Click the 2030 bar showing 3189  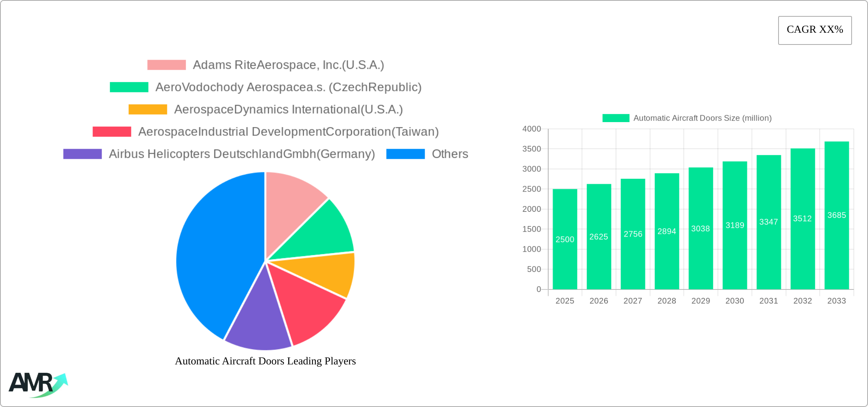(x=735, y=225)
